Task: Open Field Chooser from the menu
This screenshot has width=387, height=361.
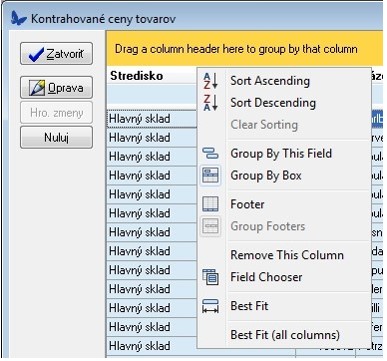Action: 283,277
